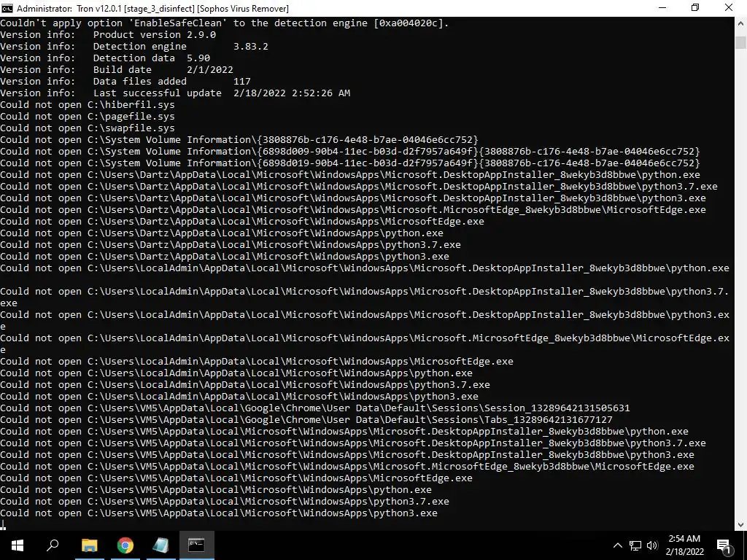Image resolution: width=747 pixels, height=560 pixels.
Task: Open File Explorer from taskbar
Action: 89,545
